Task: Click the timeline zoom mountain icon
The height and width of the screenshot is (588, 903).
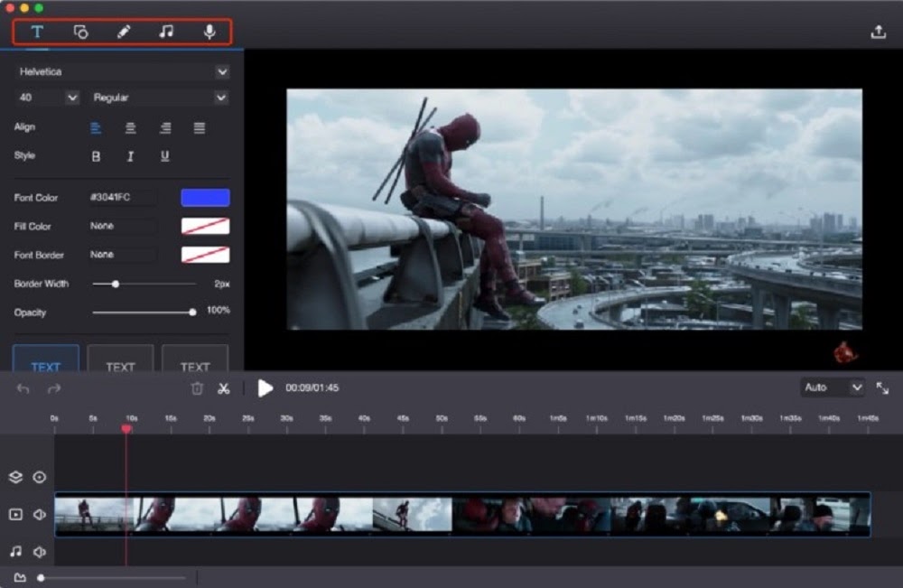Action: click(20, 577)
